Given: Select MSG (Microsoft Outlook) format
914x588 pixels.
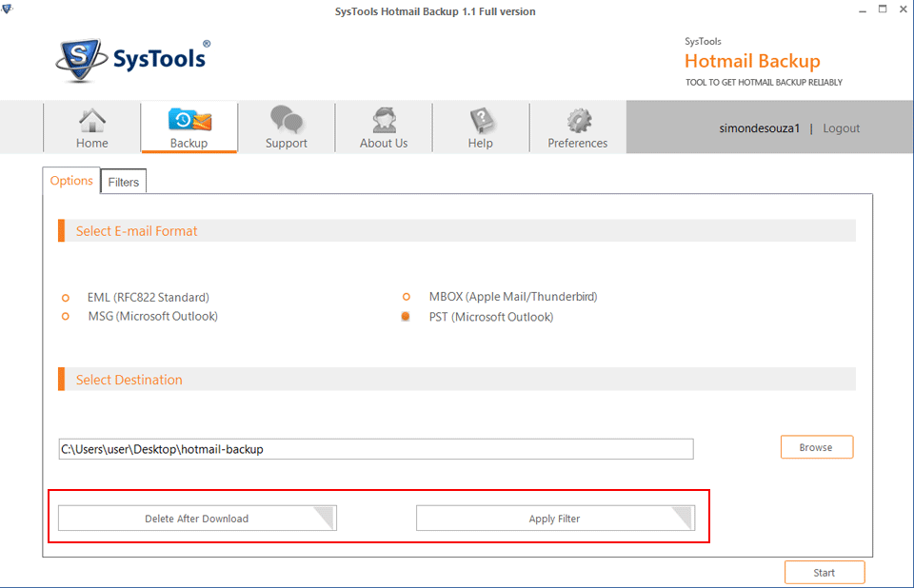Looking at the screenshot, I should tap(66, 317).
